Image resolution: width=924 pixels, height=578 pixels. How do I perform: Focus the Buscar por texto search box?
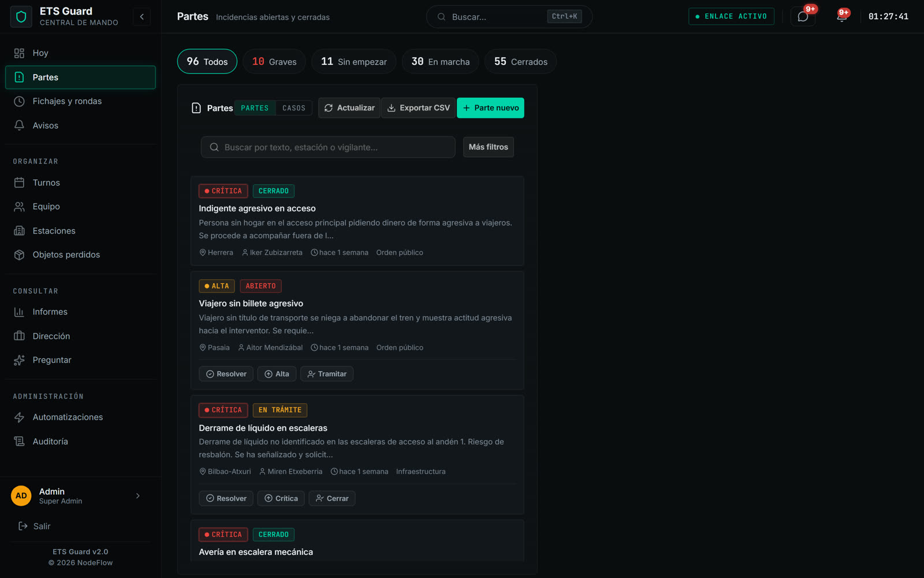click(x=328, y=147)
